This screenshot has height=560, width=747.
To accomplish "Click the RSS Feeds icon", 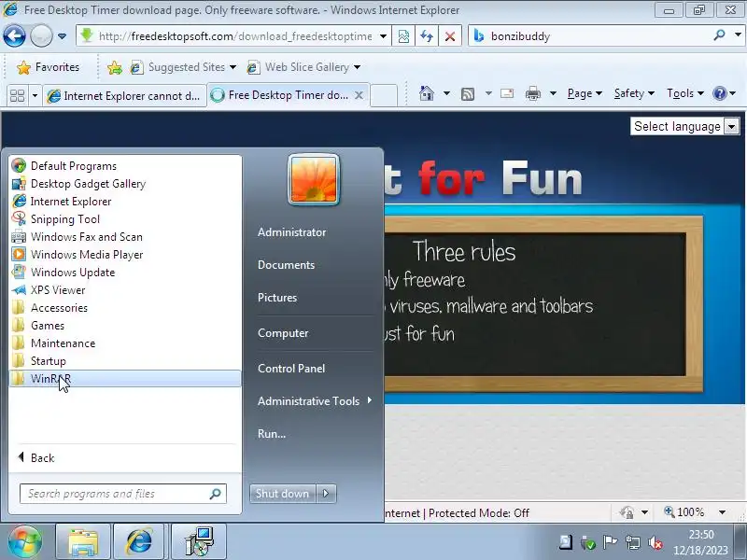I will 468,94.
